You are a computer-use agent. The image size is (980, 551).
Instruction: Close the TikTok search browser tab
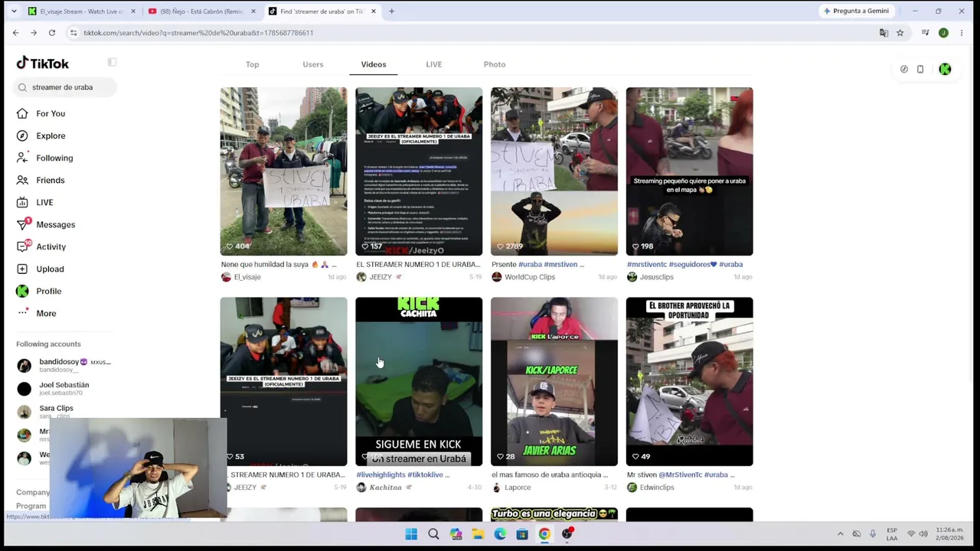374,11
